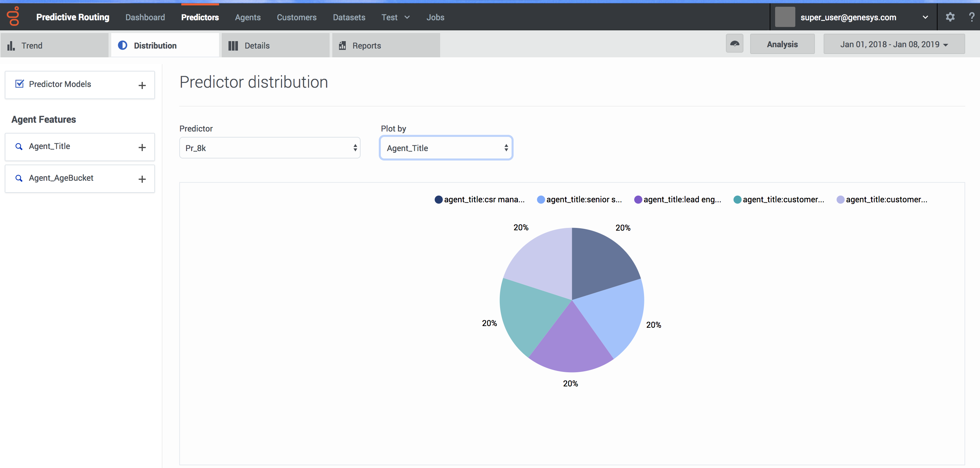Expand Predictor Models with plus icon

[x=142, y=85]
